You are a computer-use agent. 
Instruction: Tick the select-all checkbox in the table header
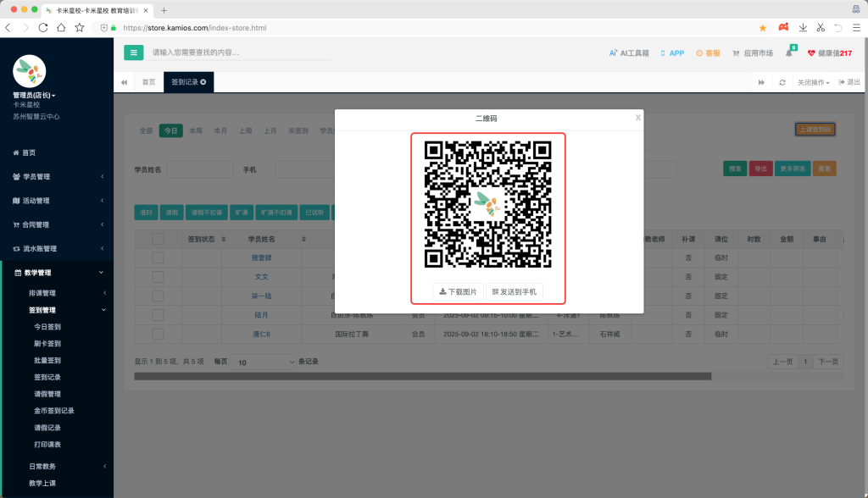point(159,239)
